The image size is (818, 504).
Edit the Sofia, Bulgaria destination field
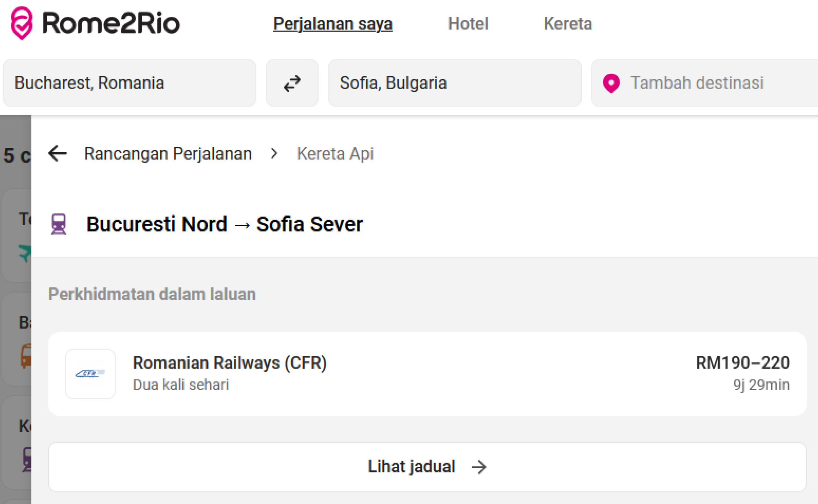point(455,83)
